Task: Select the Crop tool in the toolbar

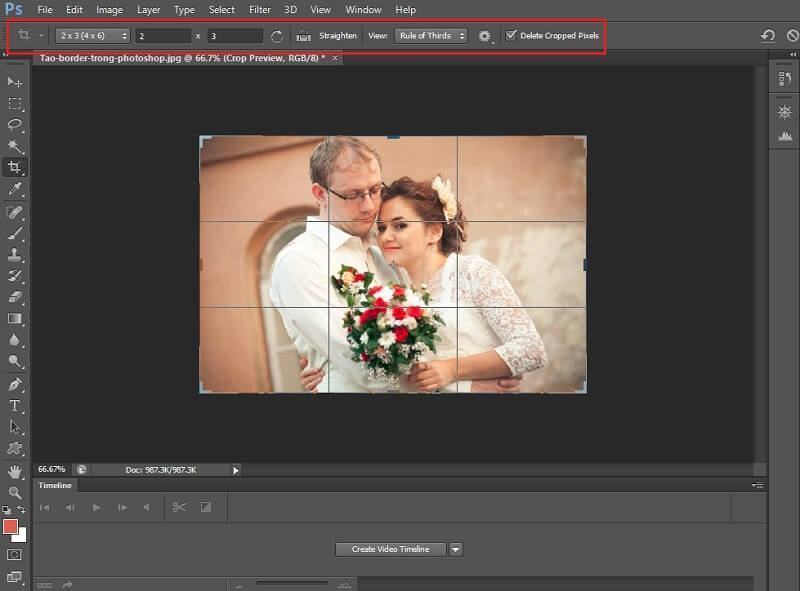Action: click(15, 167)
